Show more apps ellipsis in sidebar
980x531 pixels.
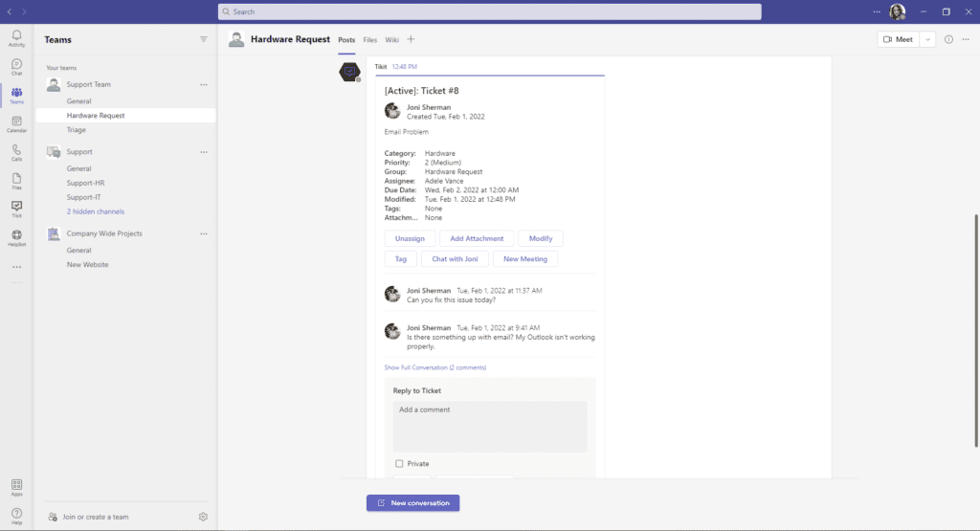coord(17,267)
